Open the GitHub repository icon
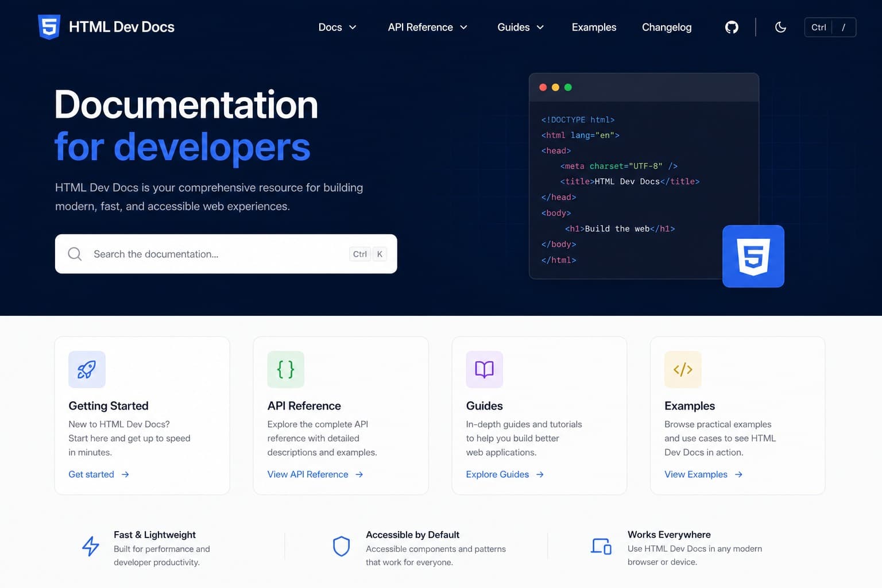The image size is (882, 588). 732,27
